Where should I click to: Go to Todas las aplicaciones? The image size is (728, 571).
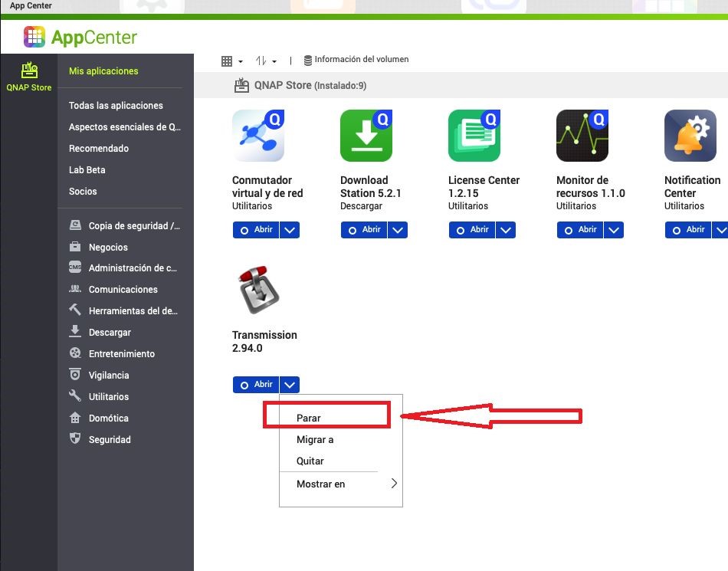pyautogui.click(x=116, y=106)
